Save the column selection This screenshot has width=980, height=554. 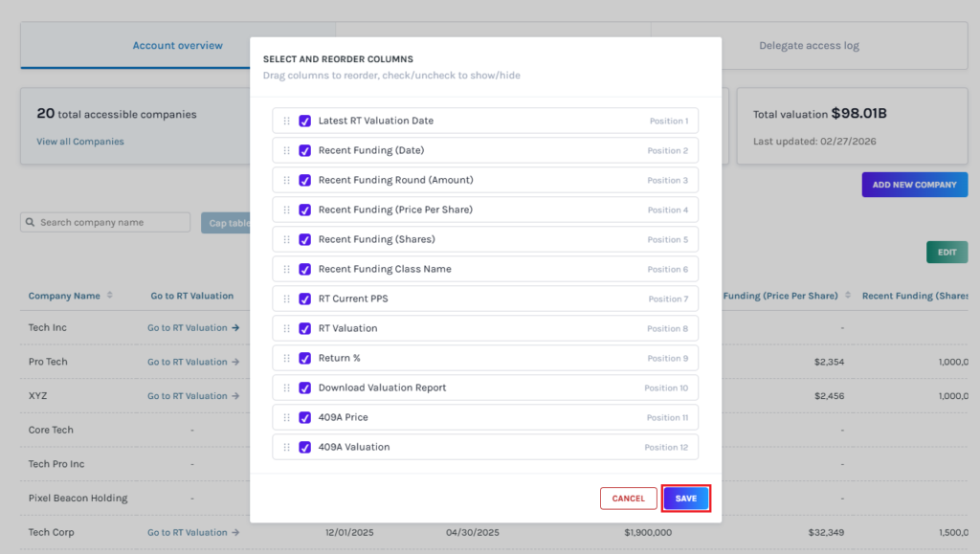tap(685, 499)
